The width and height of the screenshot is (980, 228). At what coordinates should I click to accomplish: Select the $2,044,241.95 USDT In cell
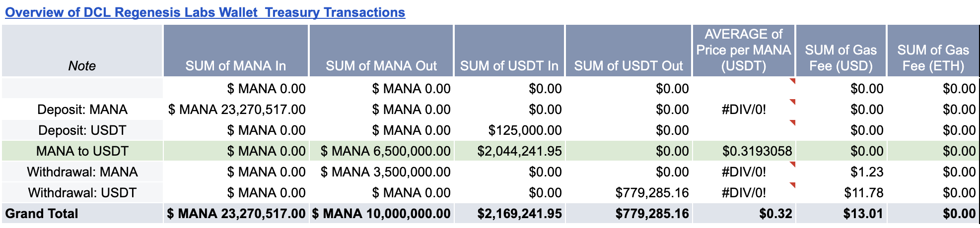(x=519, y=151)
